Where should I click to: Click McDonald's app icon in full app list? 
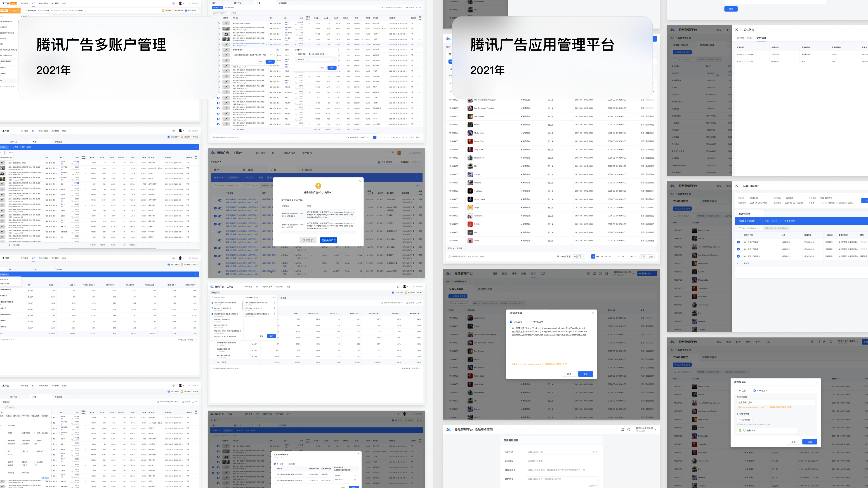[470, 133]
